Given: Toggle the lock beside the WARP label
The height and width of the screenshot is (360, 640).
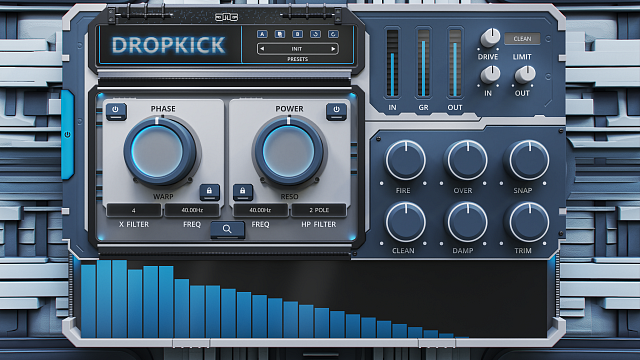Looking at the screenshot, I should tap(209, 191).
